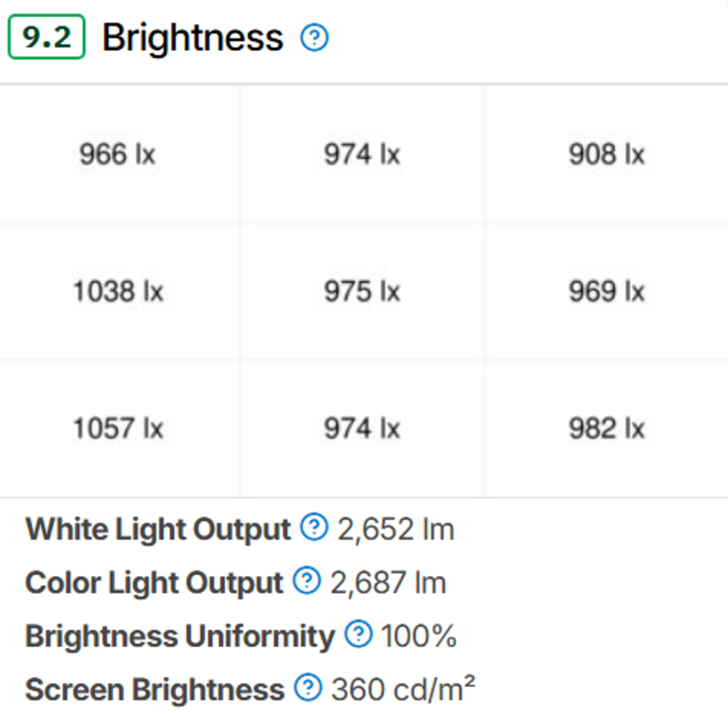
Task: Select the 1057 lx grid cell
Action: coord(118,428)
